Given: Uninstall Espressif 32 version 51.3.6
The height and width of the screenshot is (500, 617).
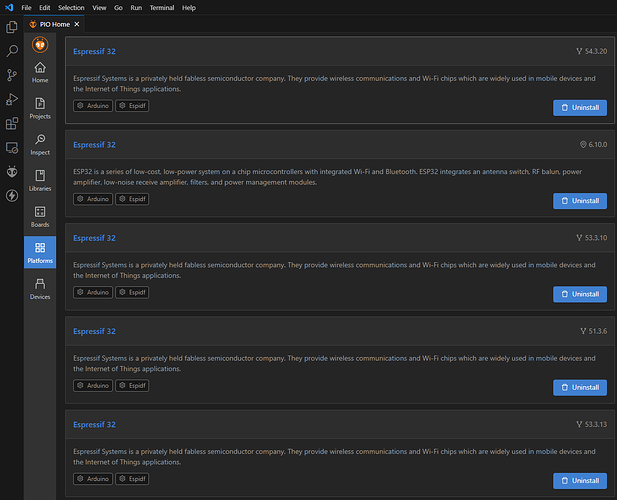Looking at the screenshot, I should coord(580,387).
